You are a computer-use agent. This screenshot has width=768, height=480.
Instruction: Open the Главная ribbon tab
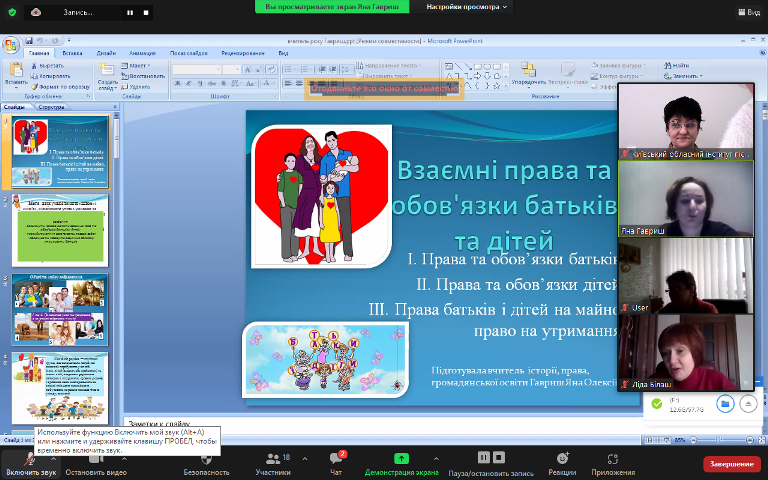coord(39,53)
